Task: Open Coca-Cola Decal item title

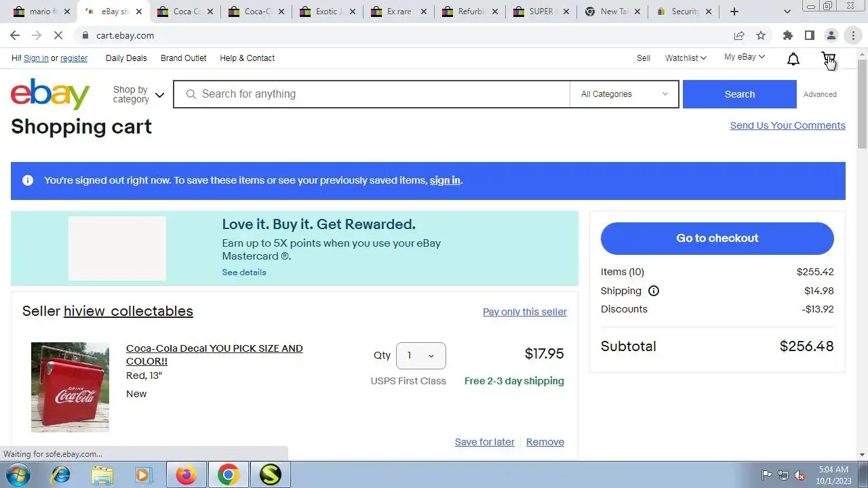Action: [x=214, y=354]
